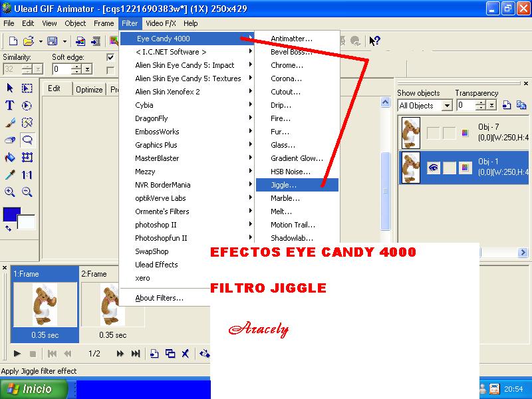532x399 pixels.
Task: Select the 1:Frame thumbnail
Action: pyautogui.click(x=45, y=304)
